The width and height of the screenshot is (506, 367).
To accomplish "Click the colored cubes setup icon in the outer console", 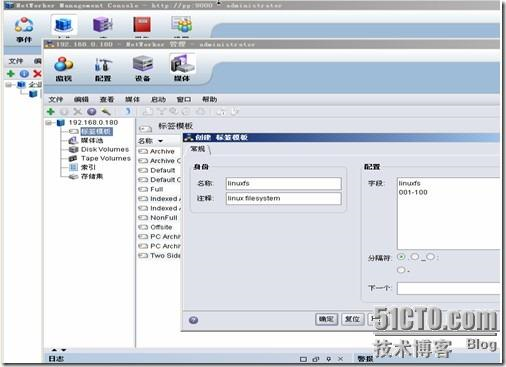I will click(x=181, y=25).
